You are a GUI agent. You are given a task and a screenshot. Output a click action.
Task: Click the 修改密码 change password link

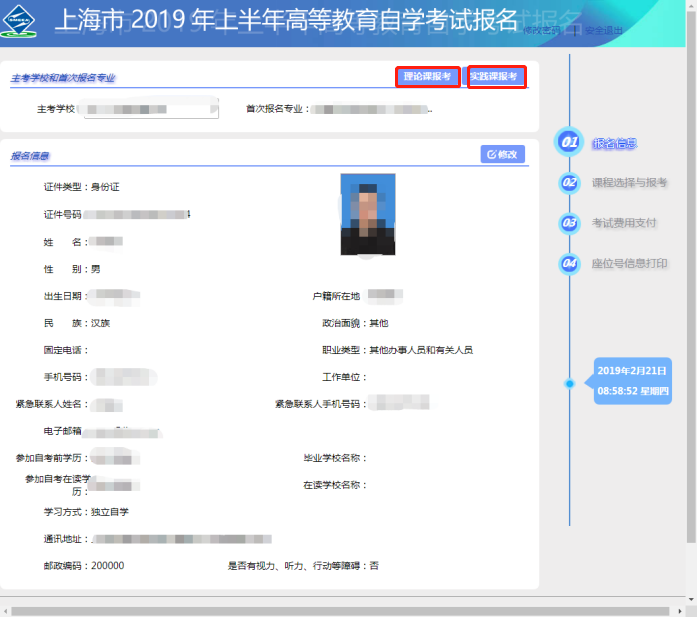pyautogui.click(x=541, y=31)
